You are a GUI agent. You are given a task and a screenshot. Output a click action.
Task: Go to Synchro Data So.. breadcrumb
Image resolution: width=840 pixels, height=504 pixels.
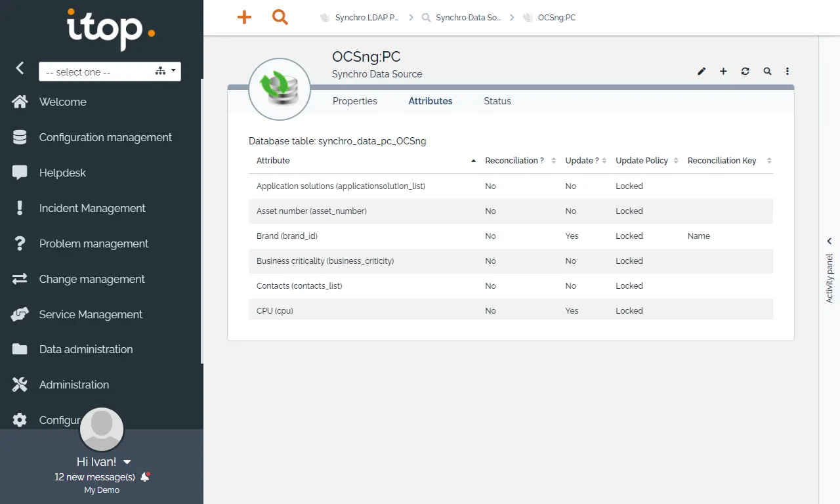(461, 18)
